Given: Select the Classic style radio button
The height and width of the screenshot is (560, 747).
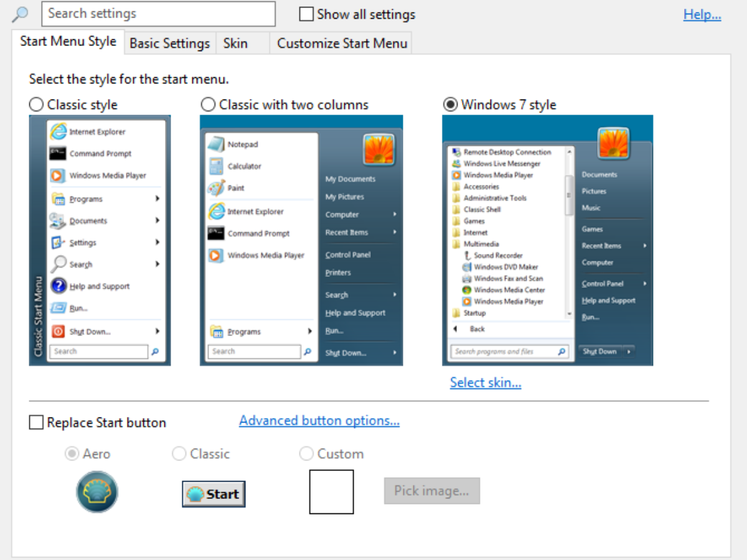Looking at the screenshot, I should (37, 105).
